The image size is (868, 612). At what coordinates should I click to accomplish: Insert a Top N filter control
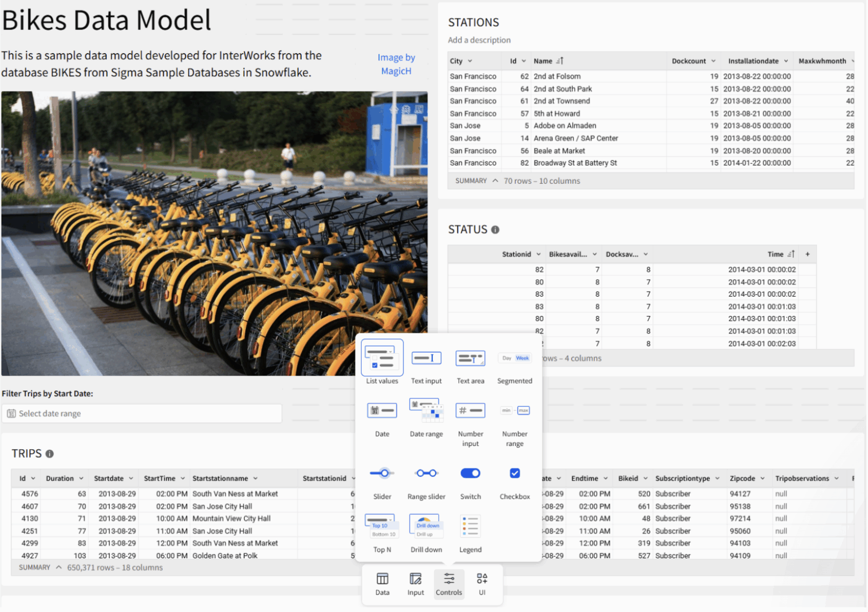382,529
